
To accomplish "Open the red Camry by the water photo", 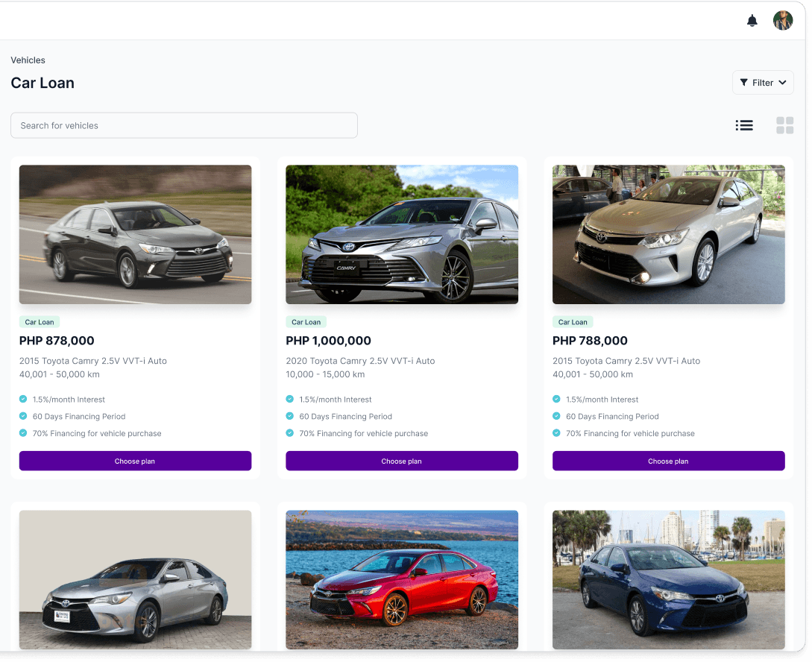I will pyautogui.click(x=401, y=579).
